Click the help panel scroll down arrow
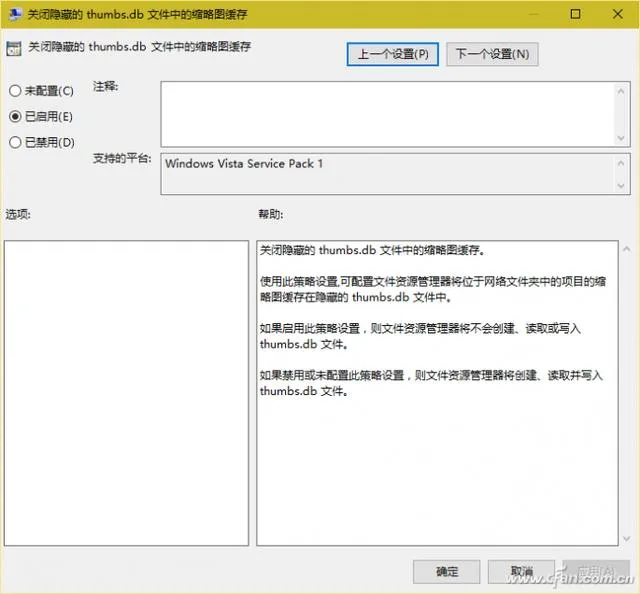This screenshot has height=594, width=640. click(627, 539)
